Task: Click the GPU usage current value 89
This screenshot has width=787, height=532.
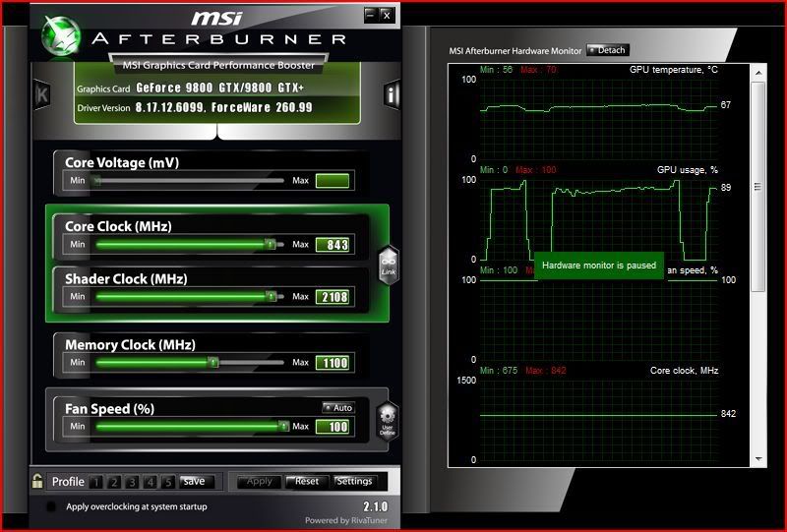Action: (726, 188)
